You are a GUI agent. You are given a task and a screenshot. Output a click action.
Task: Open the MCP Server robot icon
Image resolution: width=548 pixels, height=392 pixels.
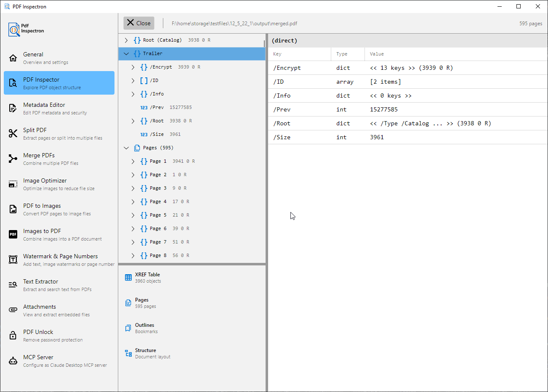tap(13, 361)
